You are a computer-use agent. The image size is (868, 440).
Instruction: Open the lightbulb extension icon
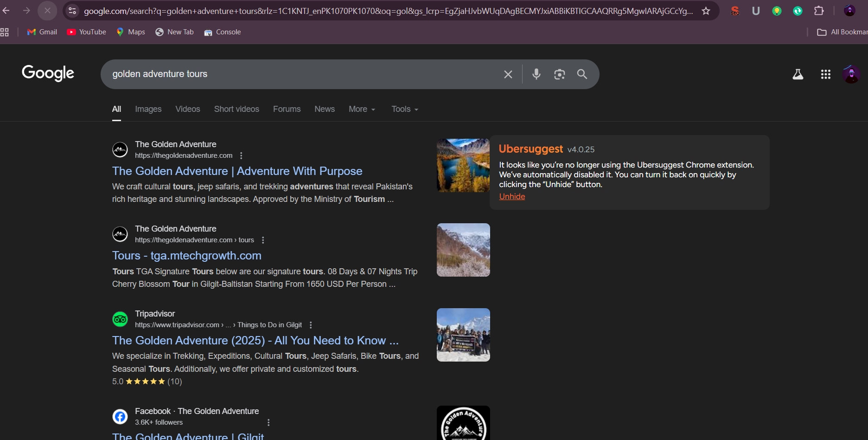click(x=777, y=11)
